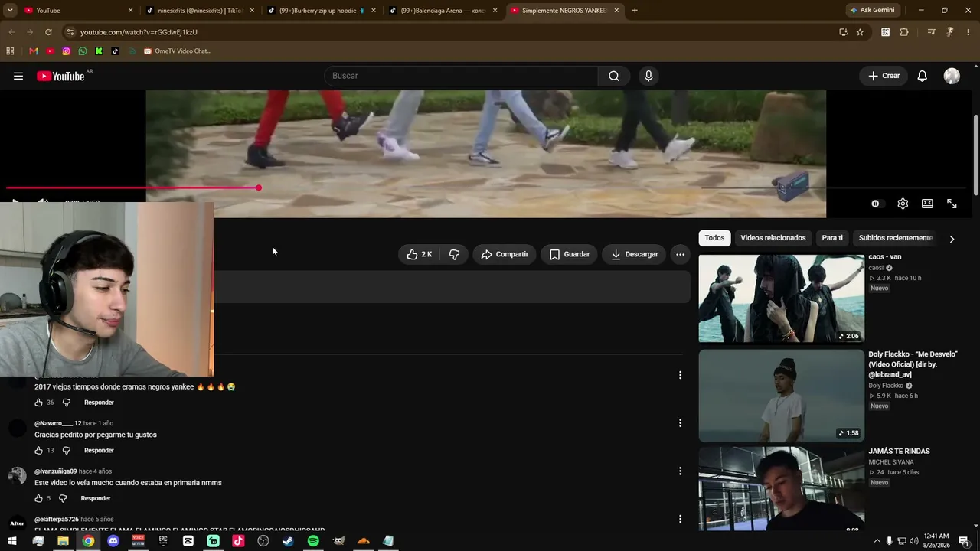This screenshot has height=551, width=980.
Task: Open the Ask Gemini button
Action: pyautogui.click(x=872, y=11)
